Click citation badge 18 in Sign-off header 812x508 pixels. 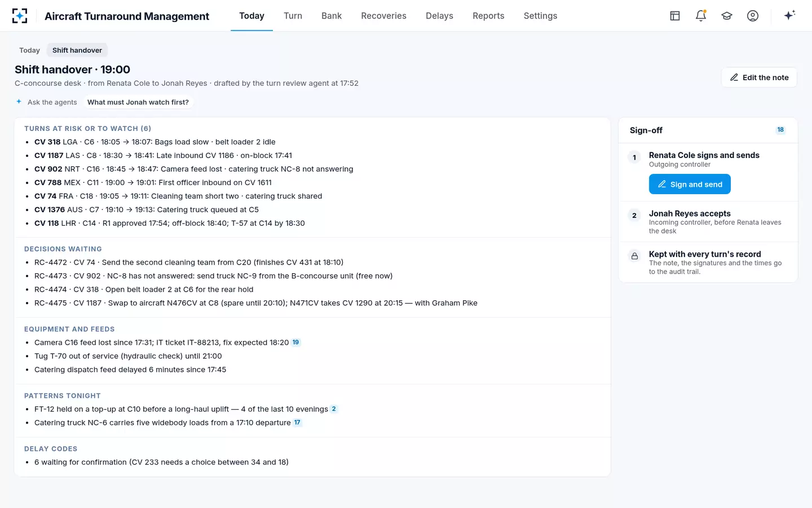pyautogui.click(x=780, y=130)
